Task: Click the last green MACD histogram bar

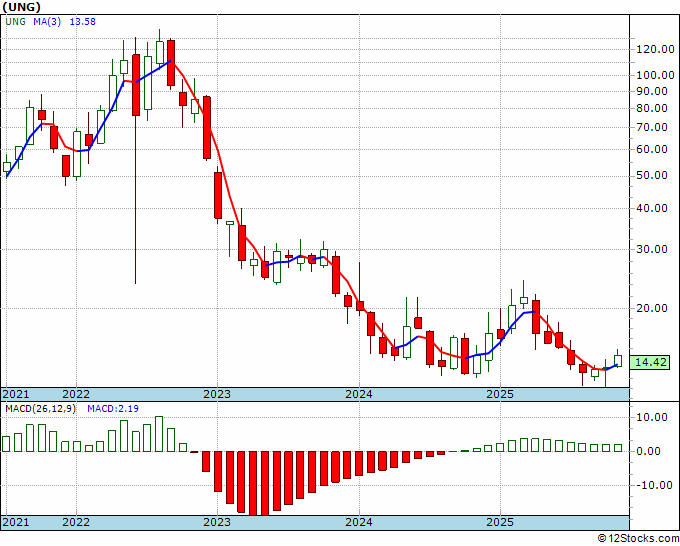Action: (618, 448)
